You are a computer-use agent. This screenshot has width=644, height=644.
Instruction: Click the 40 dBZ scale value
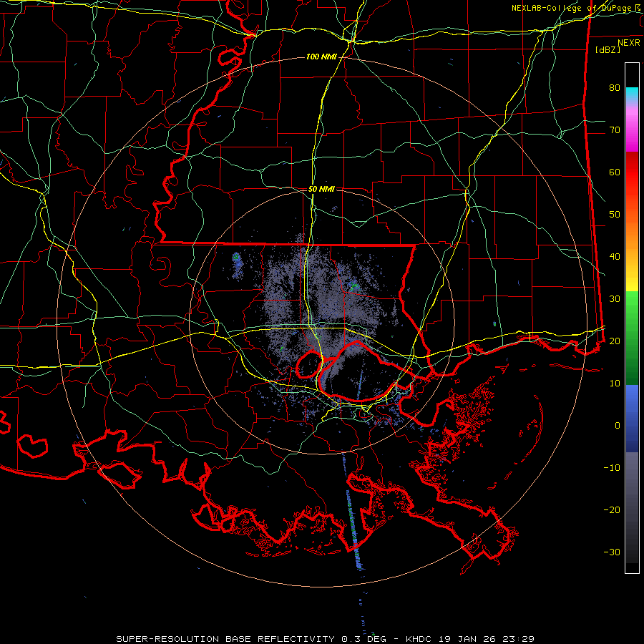click(615, 257)
